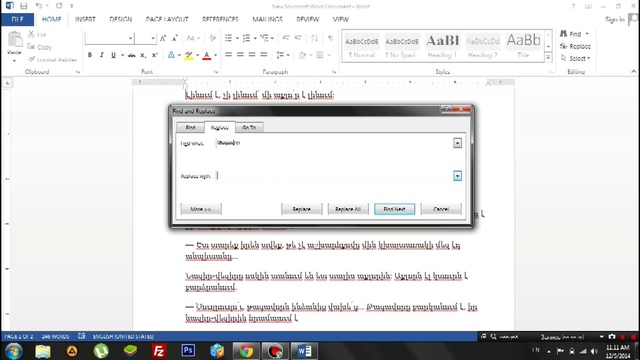Copy the selection
640x360 pixels.
pyautogui.click(x=40, y=47)
